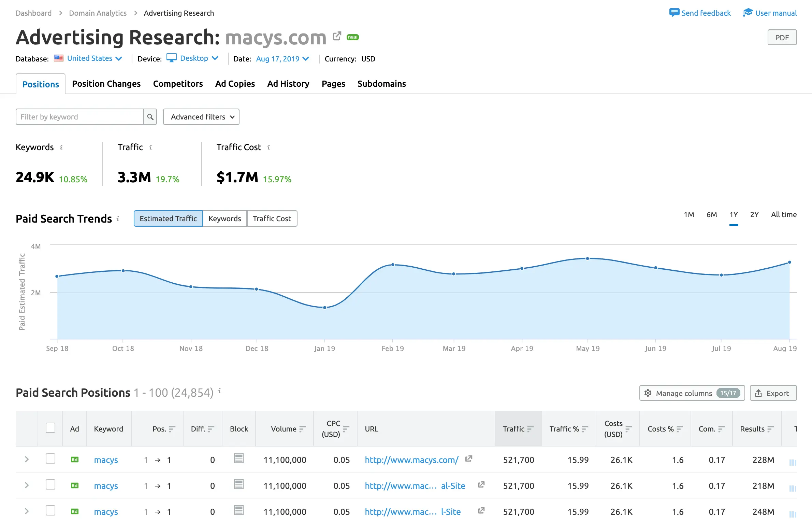Sort by the Costs % column icon

[x=680, y=429]
